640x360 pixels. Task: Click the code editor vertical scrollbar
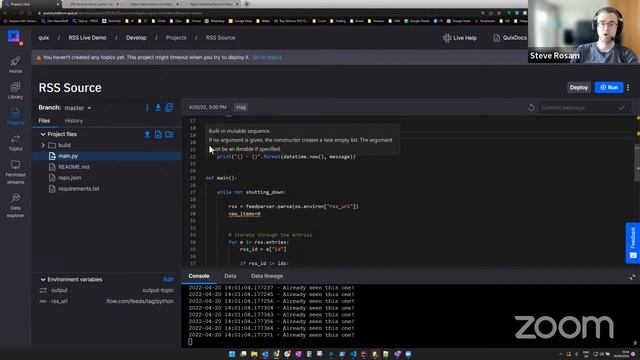638,163
